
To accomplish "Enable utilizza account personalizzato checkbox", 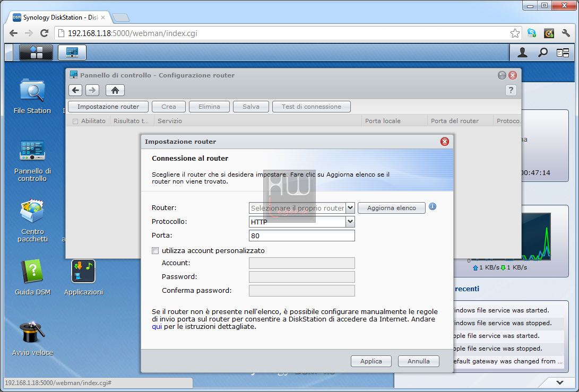I will 155,250.
